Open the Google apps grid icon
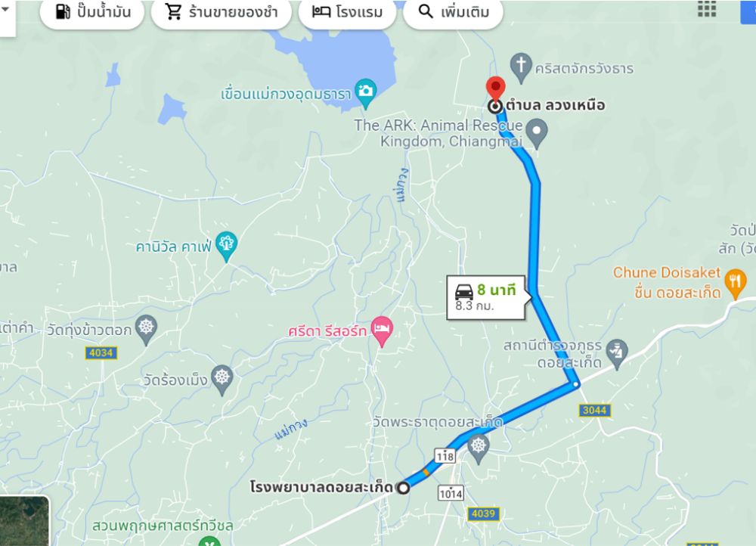The image size is (756, 546). (707, 8)
